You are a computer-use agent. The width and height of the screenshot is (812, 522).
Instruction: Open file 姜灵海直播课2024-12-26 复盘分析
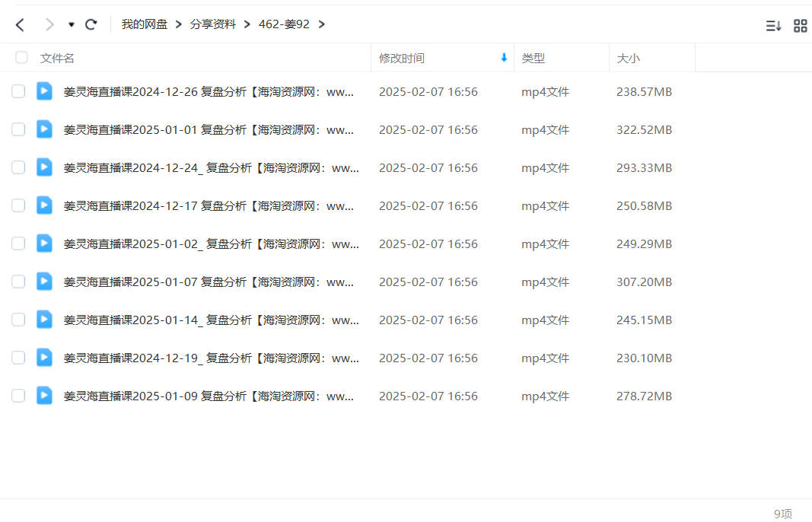pos(209,91)
